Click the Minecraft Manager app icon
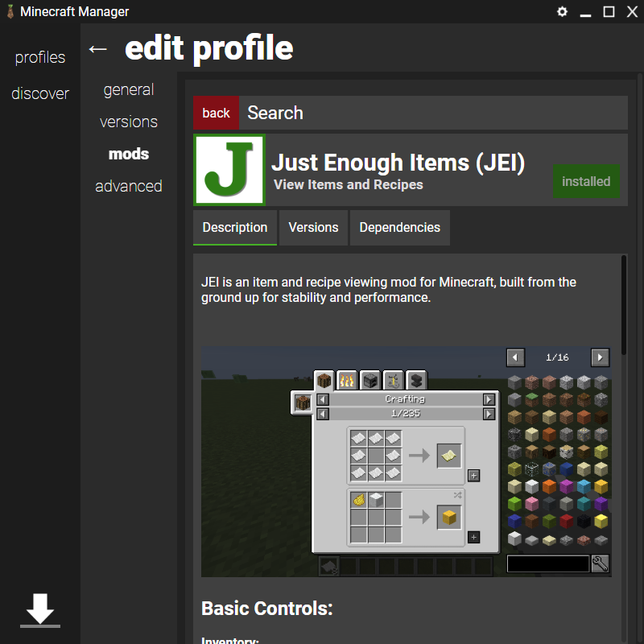Viewport: 644px width, 644px height. [10, 11]
